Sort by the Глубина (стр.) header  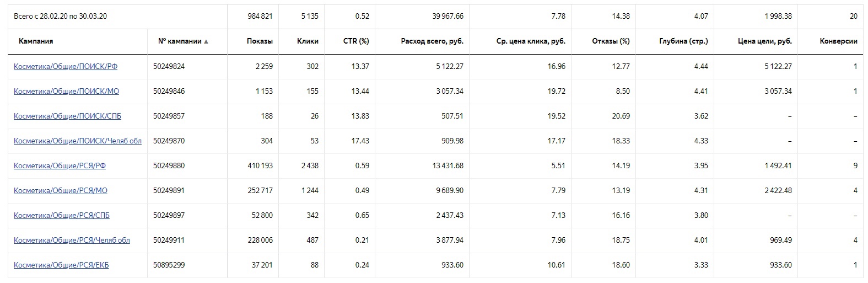683,41
